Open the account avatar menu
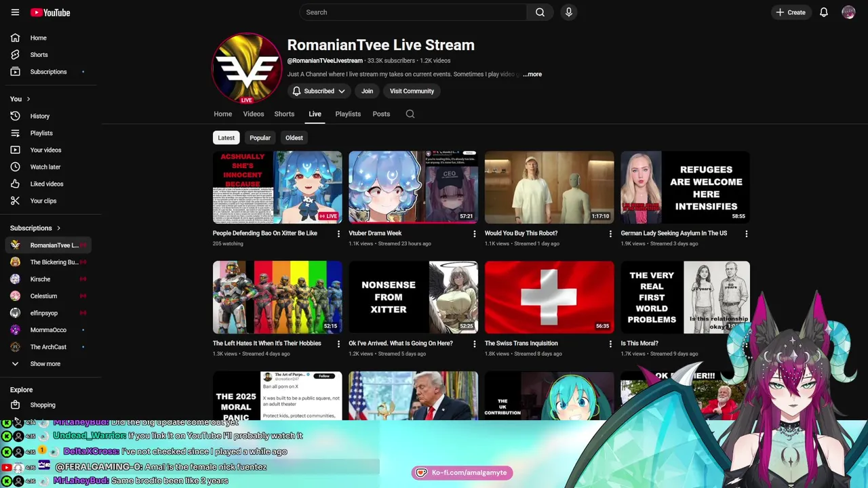868x488 pixels. (x=848, y=12)
